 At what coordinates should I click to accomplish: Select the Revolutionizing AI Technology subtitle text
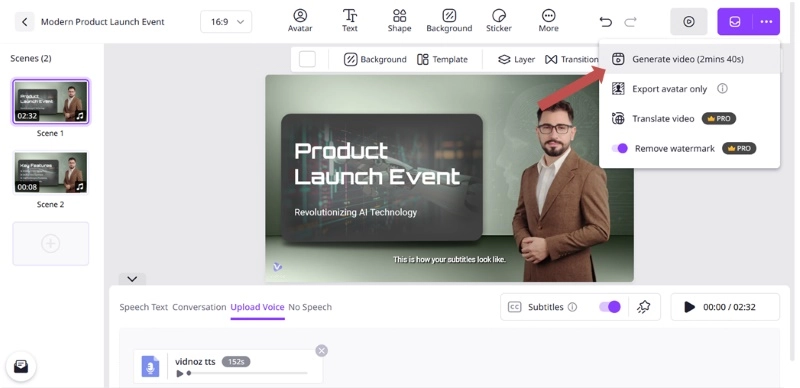tap(356, 212)
